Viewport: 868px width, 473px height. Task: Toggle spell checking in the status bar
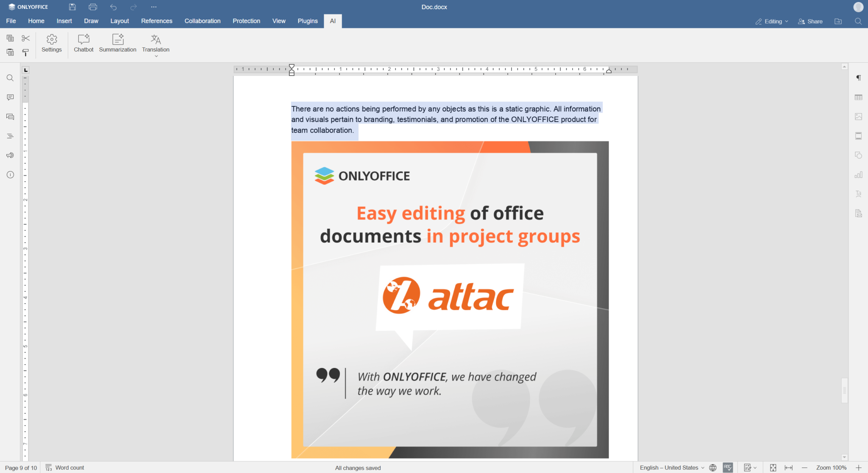coord(727,467)
